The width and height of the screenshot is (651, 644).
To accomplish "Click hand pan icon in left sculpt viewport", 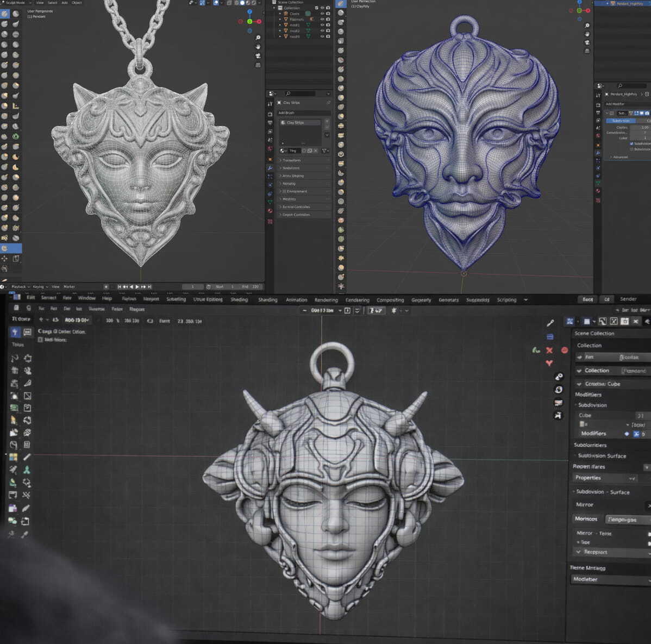I will click(258, 47).
